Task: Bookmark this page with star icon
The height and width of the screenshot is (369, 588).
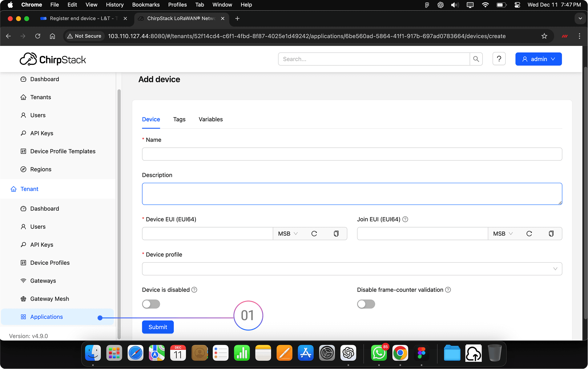Action: pos(544,36)
